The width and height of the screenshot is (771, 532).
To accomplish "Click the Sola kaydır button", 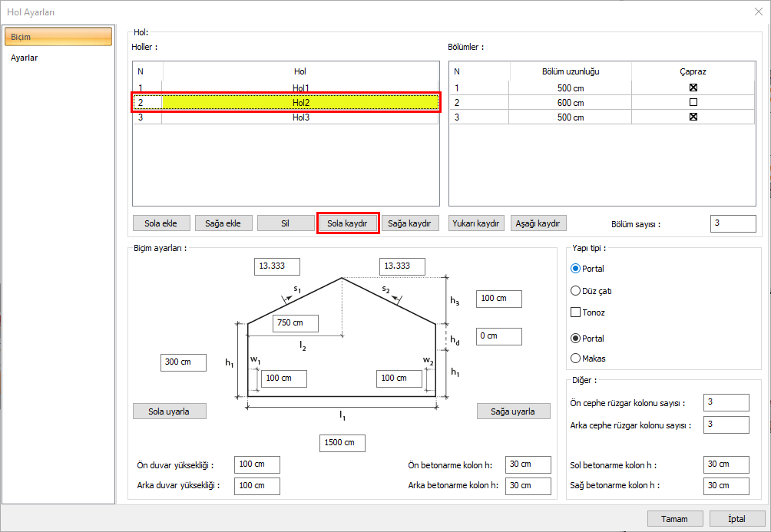I will pos(347,223).
